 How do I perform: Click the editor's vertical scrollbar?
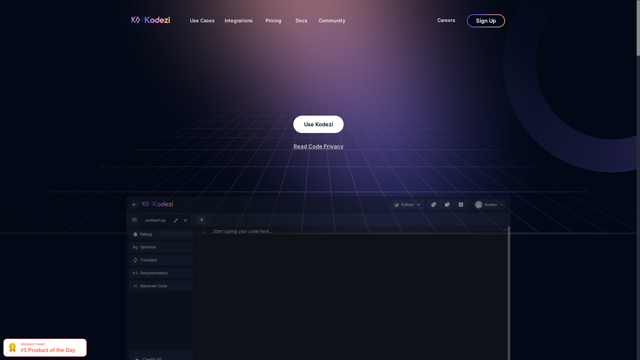[509, 294]
